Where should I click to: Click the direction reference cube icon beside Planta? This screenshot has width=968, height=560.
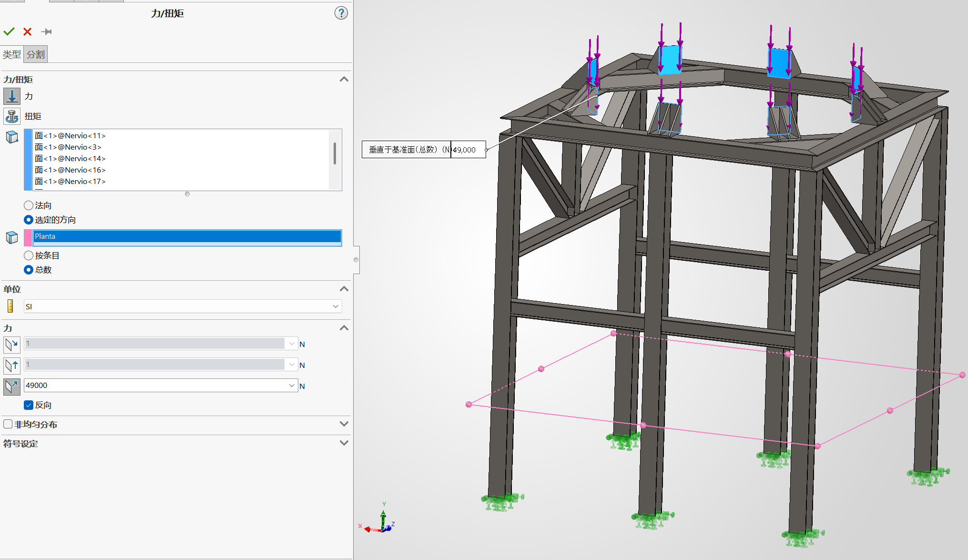pos(12,237)
